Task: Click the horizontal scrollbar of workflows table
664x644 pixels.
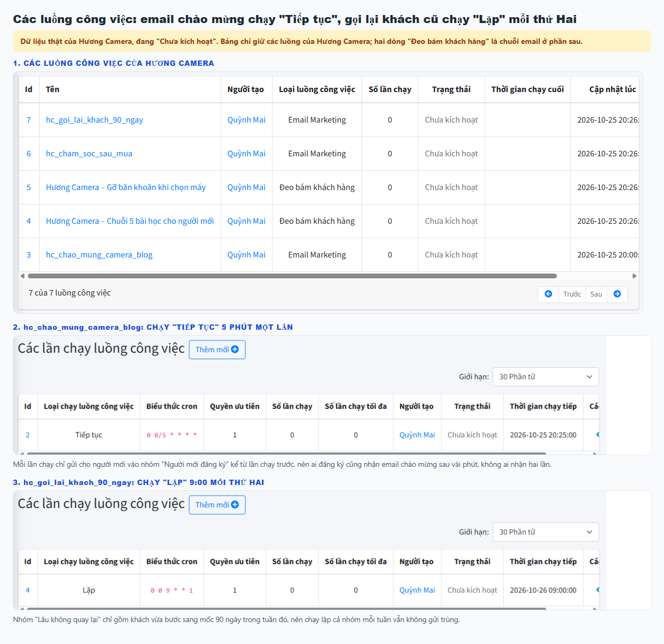Action: point(292,276)
